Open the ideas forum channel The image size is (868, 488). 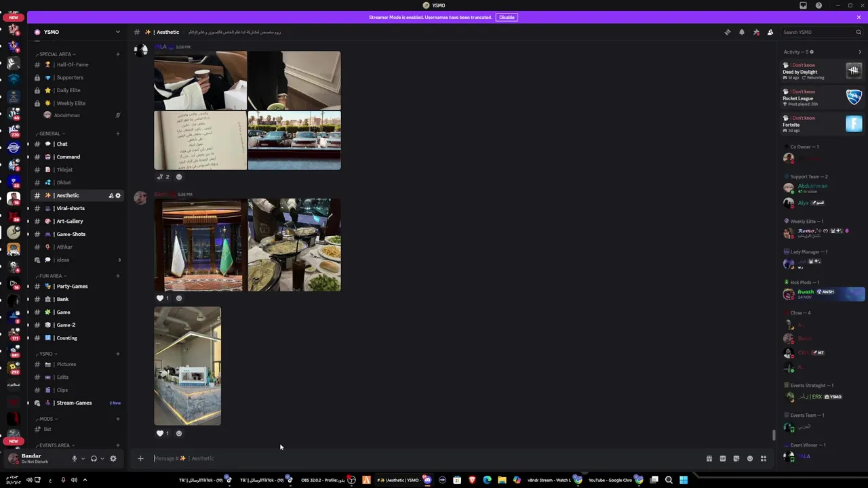(x=77, y=260)
